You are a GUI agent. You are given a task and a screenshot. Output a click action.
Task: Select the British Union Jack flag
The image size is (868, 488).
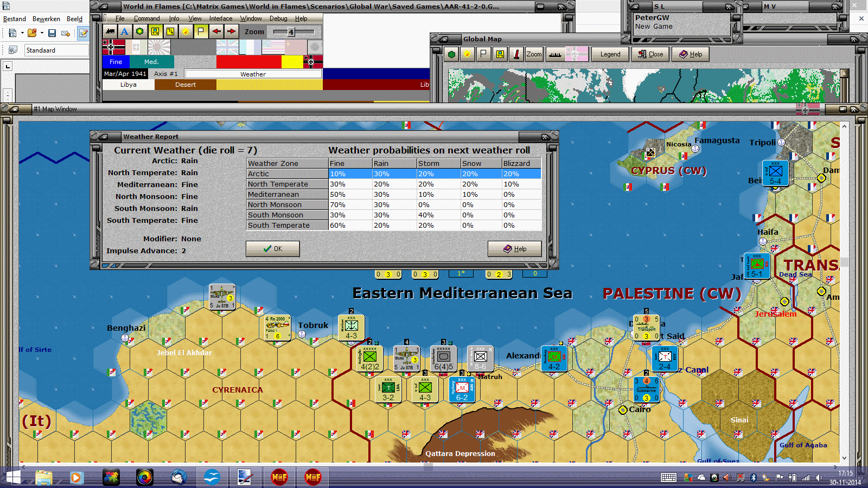pyautogui.click(x=227, y=47)
